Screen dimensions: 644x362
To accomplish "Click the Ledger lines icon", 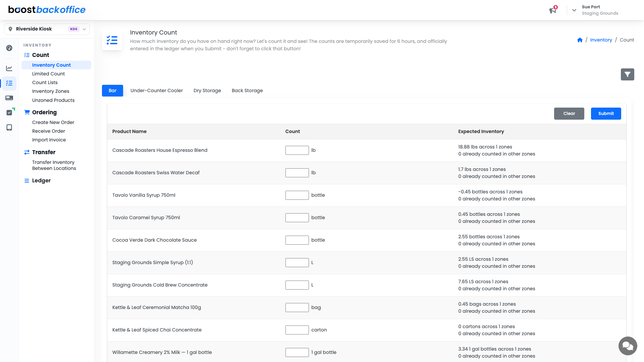I will click(27, 181).
